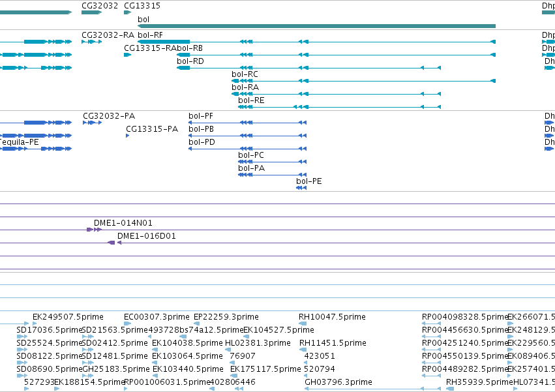Click EST EK104527.5prime label
This screenshot has width=555, height=392.
pyautogui.click(x=279, y=330)
